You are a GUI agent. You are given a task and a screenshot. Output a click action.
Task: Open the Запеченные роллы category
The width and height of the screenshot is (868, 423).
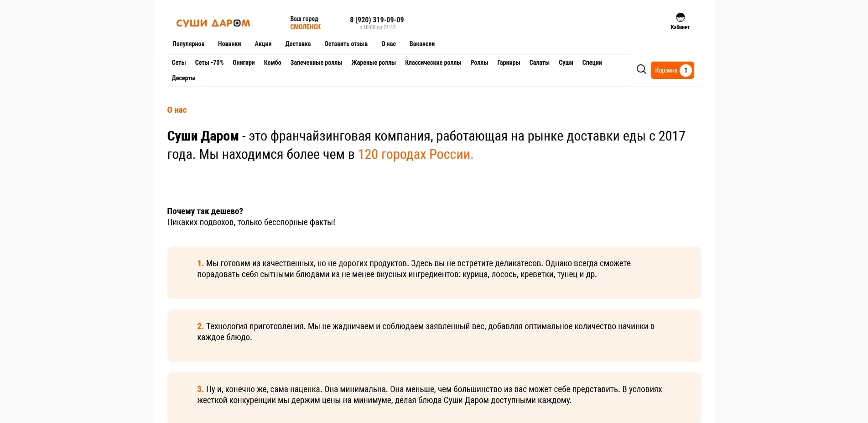coord(316,63)
